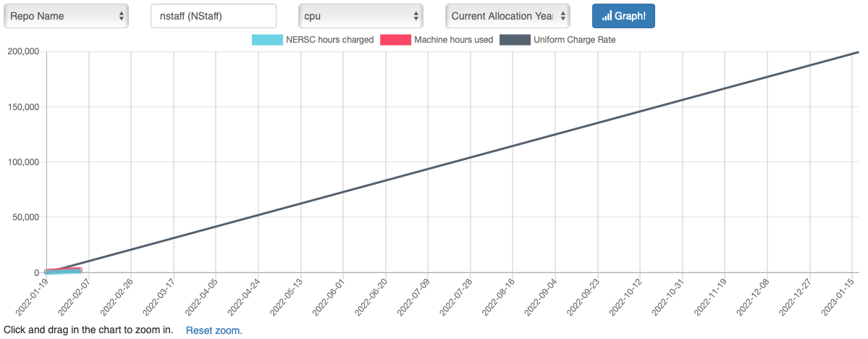868x339 pixels.
Task: Click the nstaff (NStaff) input field
Action: [214, 16]
